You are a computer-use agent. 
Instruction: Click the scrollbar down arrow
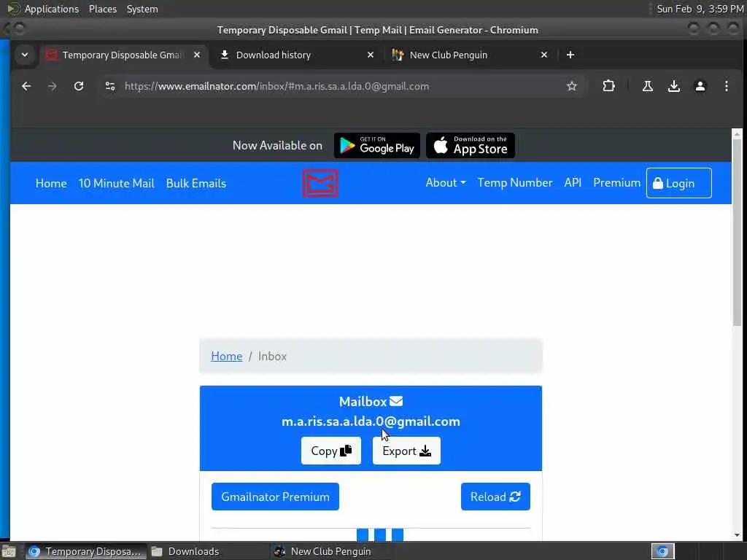(x=737, y=535)
